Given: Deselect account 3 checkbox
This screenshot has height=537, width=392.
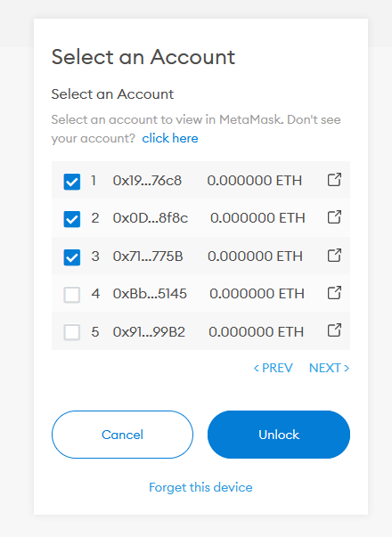Looking at the screenshot, I should click(72, 257).
